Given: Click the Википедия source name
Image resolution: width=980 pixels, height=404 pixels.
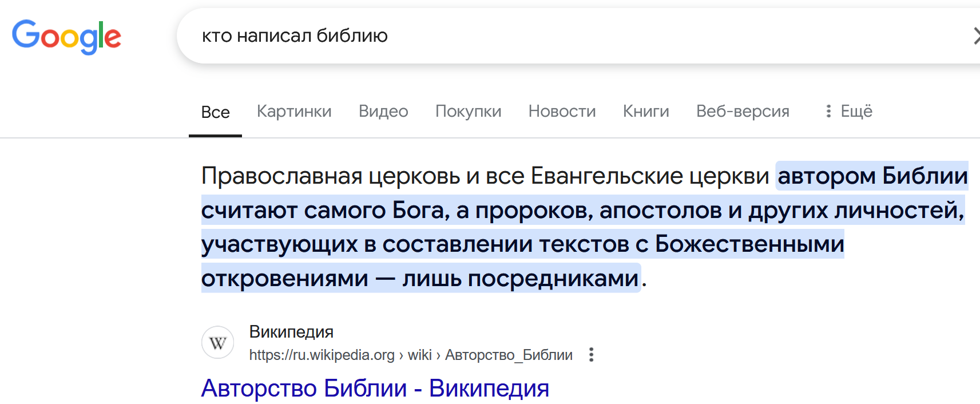Looking at the screenshot, I should tap(291, 332).
